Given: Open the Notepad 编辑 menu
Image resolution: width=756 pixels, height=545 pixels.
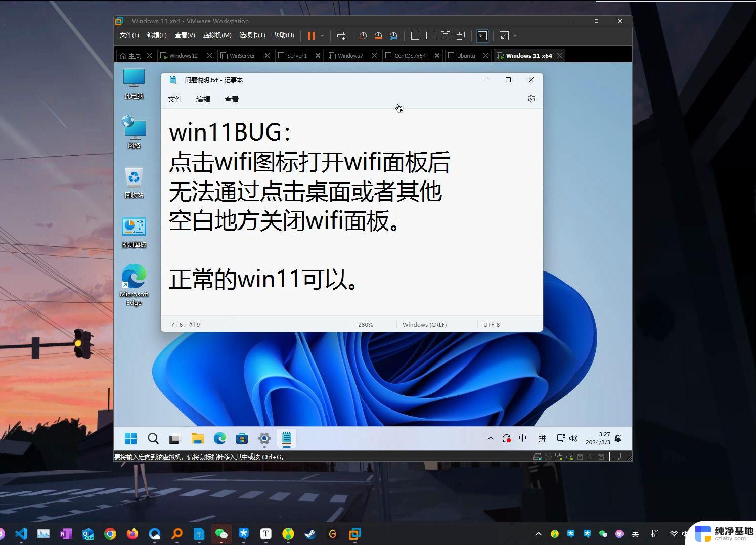Looking at the screenshot, I should [203, 99].
